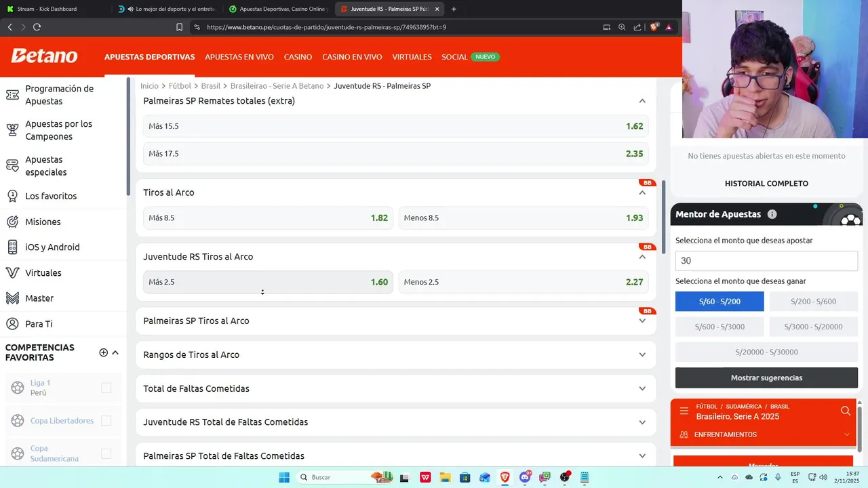This screenshot has height=488, width=868.
Task: Click the Mostrar sugerencias button
Action: 766,378
